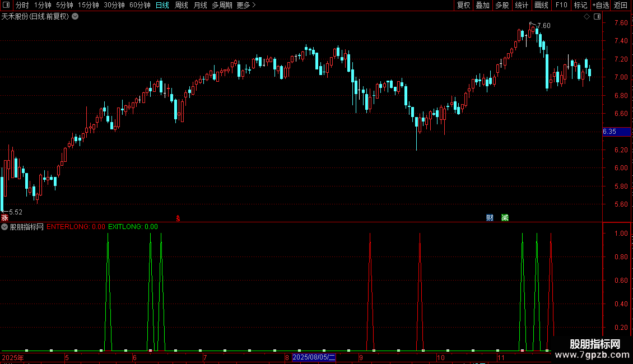Screen dimensions: 633x364
Task: Switch to 分时 intraday view
Action: coord(22,5)
